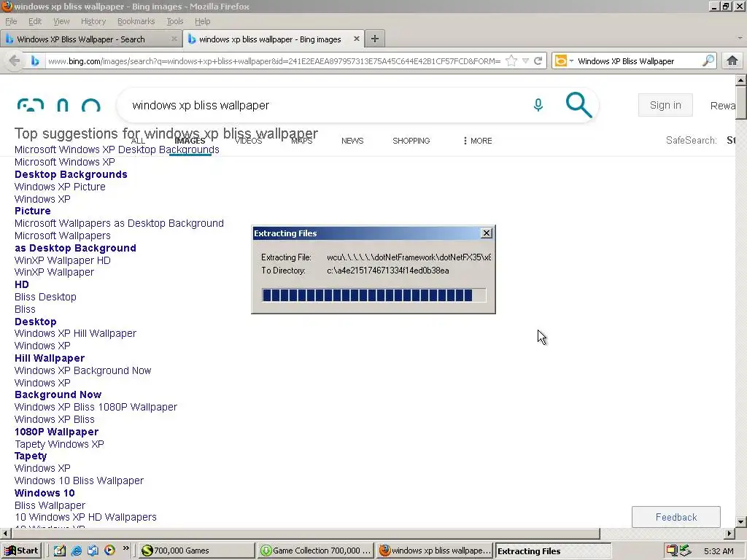Open WinXP Wallpaper HD suggestion link
The image size is (747, 560).
63,260
